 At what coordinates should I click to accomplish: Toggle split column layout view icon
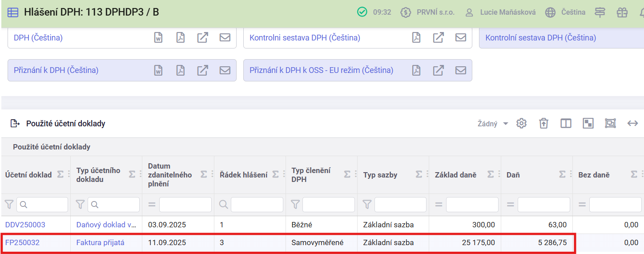coord(566,124)
